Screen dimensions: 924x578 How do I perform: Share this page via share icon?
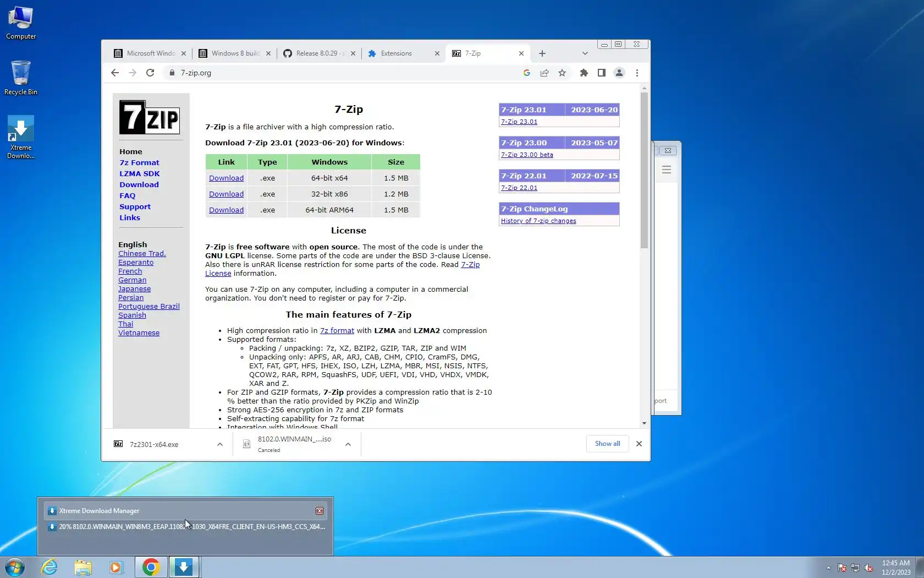pyautogui.click(x=544, y=73)
